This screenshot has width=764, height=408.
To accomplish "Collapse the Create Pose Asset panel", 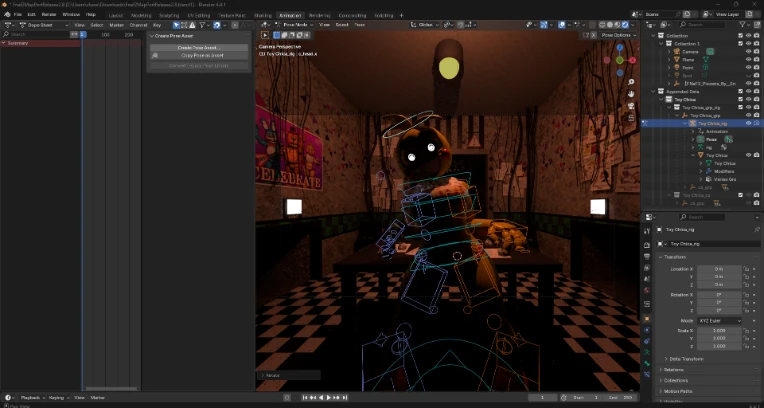I will [x=174, y=36].
